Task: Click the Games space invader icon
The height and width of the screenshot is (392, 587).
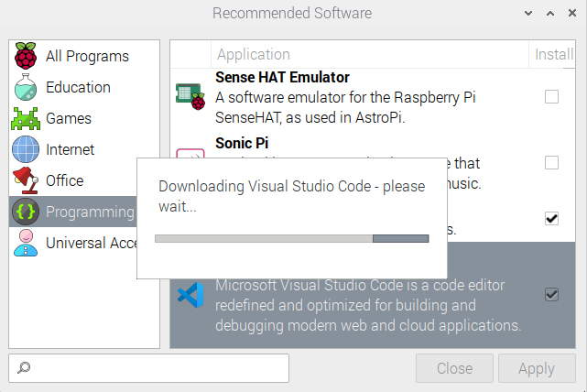Action: tap(26, 118)
